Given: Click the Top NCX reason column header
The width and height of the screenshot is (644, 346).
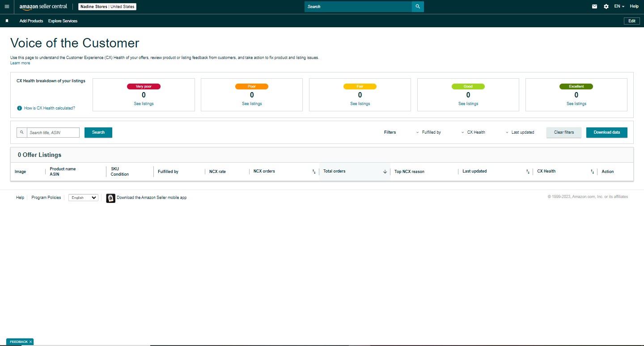Looking at the screenshot, I should click(409, 172).
